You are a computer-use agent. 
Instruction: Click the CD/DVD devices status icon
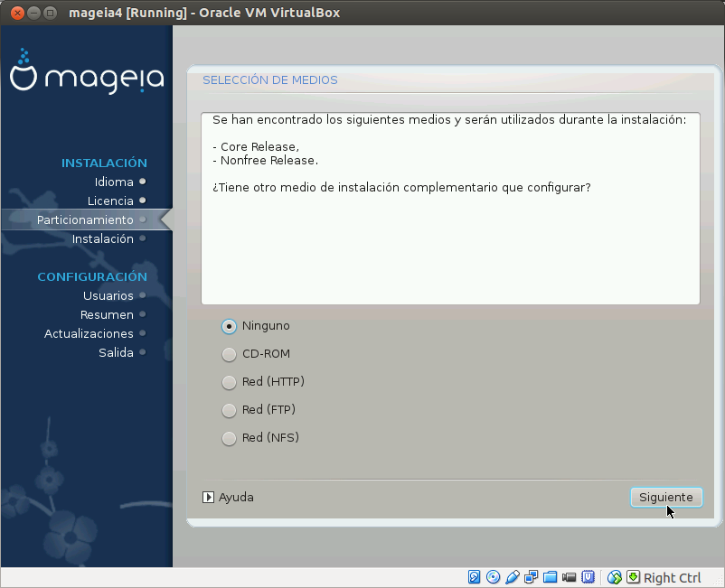[493, 577]
